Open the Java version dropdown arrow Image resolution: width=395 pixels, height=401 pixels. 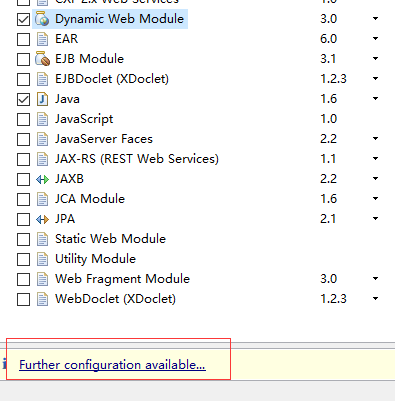point(375,99)
